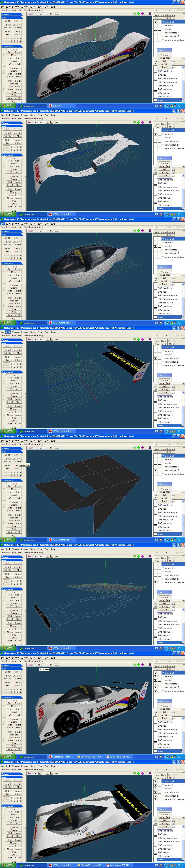This screenshot has width=185, height=868.
Task: Rear-view car window: expand the rearwingtop1 tree triangle
Action: 163,792
